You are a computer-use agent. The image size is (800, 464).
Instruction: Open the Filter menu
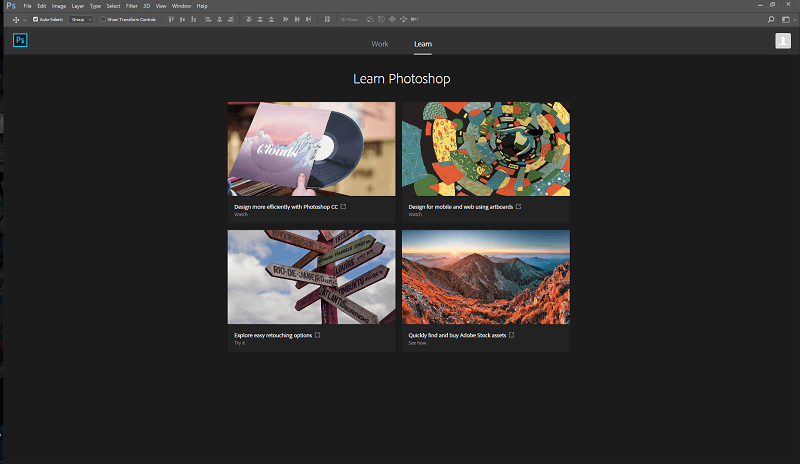click(132, 6)
